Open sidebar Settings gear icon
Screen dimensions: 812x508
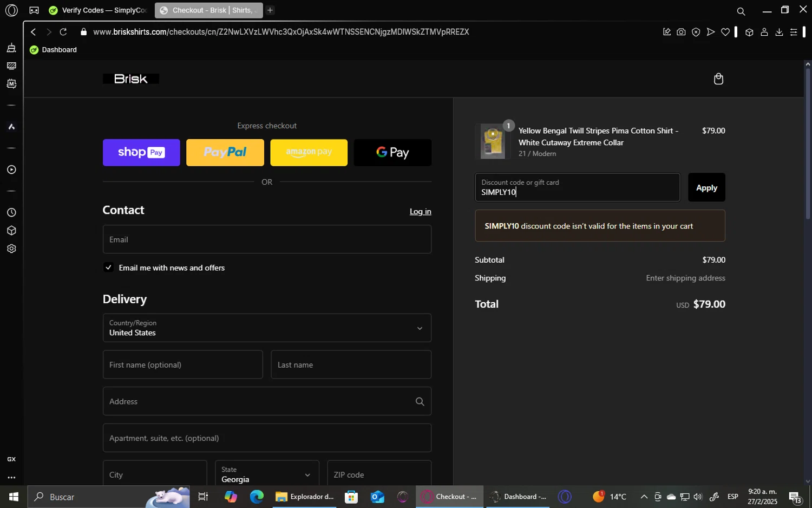[11, 249]
